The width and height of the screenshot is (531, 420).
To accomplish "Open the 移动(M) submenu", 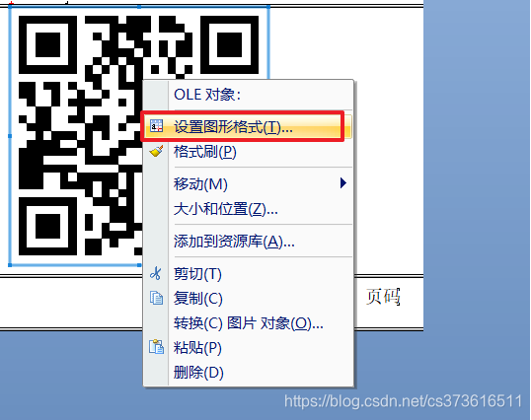I will [x=248, y=184].
